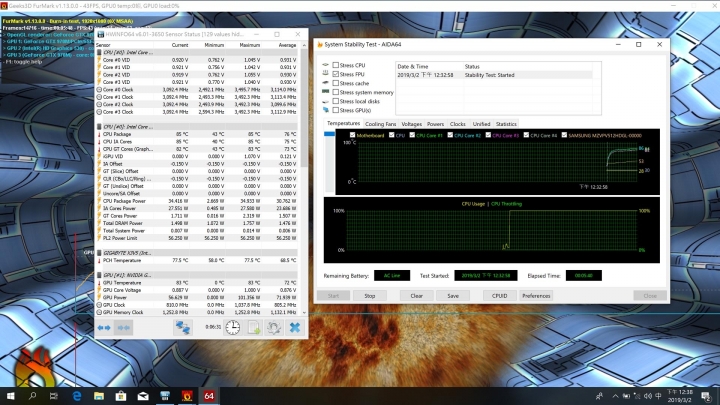Toggle Motherboard temperature graph checkbox
720x405 pixels.
(x=352, y=135)
